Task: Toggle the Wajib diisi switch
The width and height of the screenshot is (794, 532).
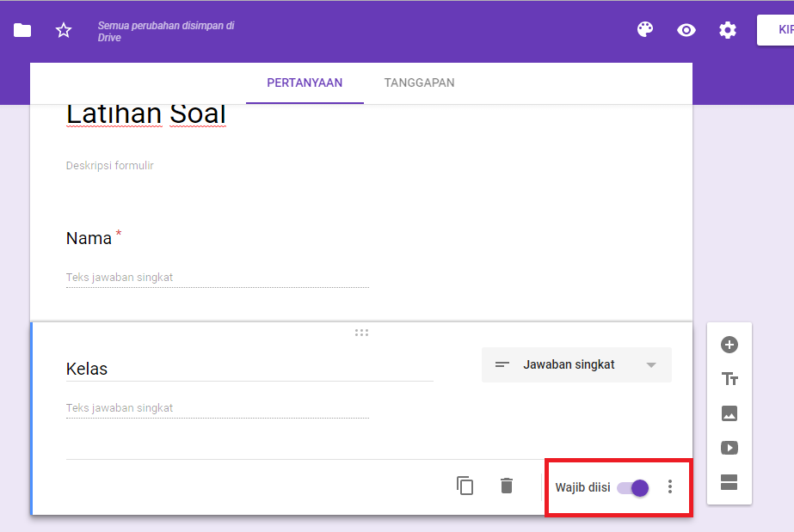Action: 632,488
